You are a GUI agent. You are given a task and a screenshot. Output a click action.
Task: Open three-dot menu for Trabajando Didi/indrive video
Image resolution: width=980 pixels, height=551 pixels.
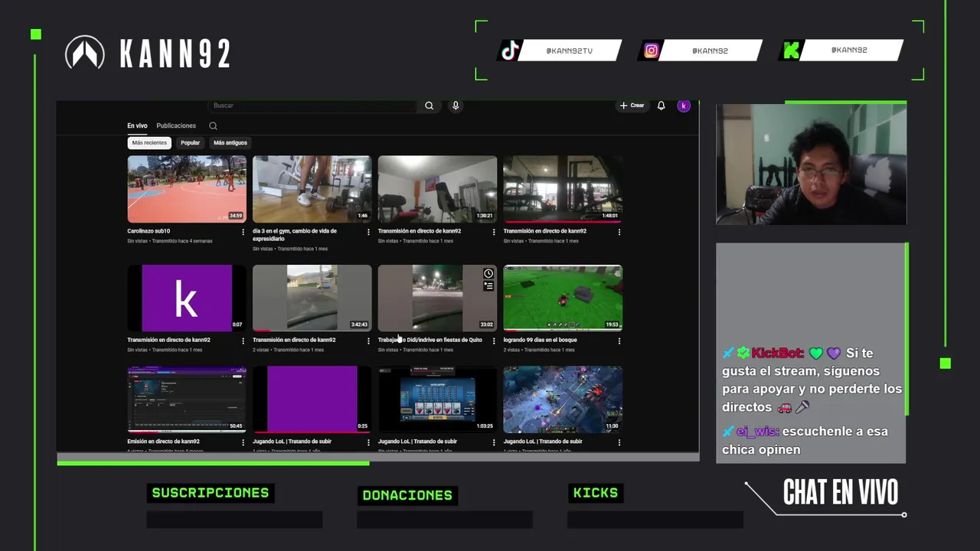(494, 341)
